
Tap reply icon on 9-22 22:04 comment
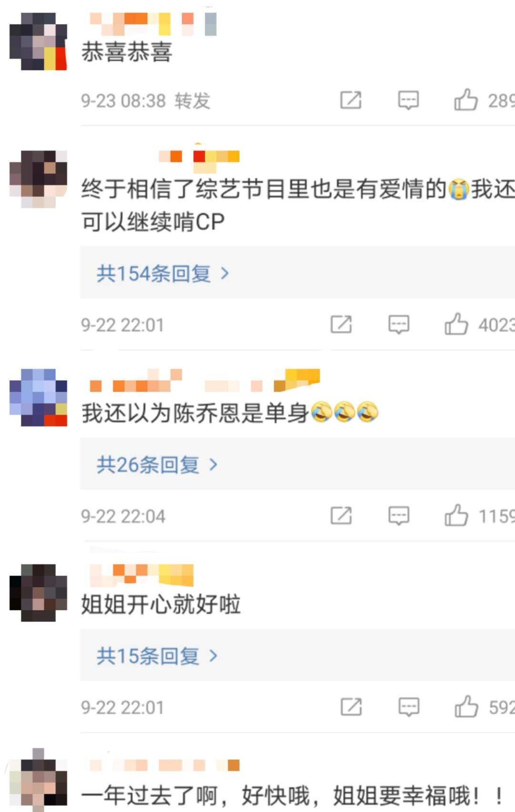tap(399, 516)
